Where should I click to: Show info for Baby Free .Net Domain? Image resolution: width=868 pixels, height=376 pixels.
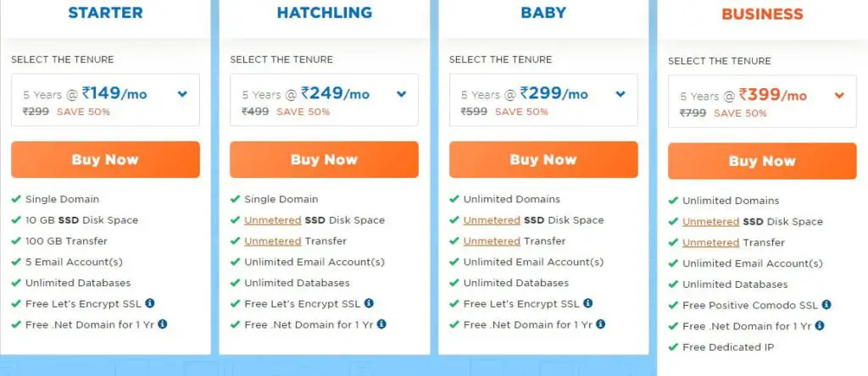(601, 324)
